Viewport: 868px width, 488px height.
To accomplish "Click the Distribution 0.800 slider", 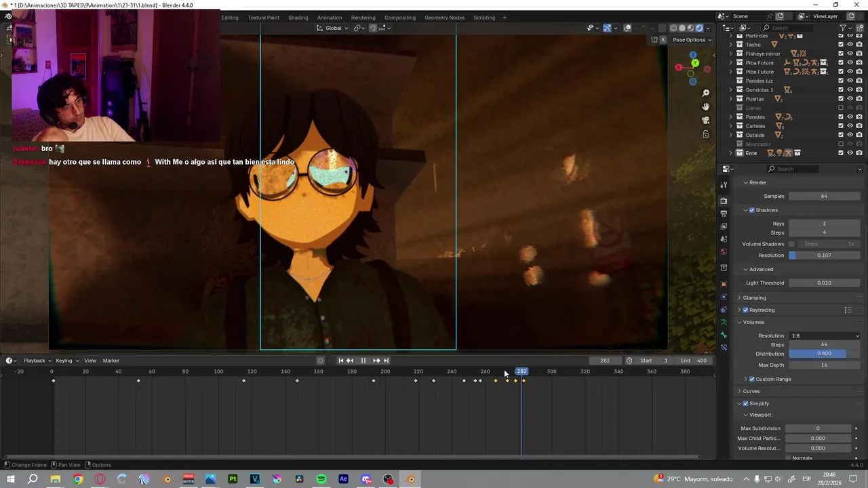I will coord(825,354).
